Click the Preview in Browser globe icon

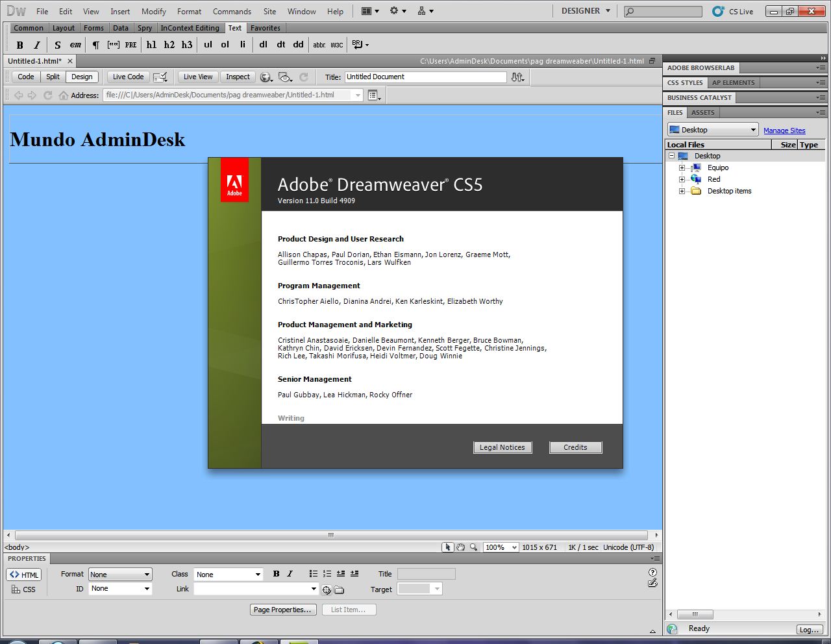tap(266, 77)
